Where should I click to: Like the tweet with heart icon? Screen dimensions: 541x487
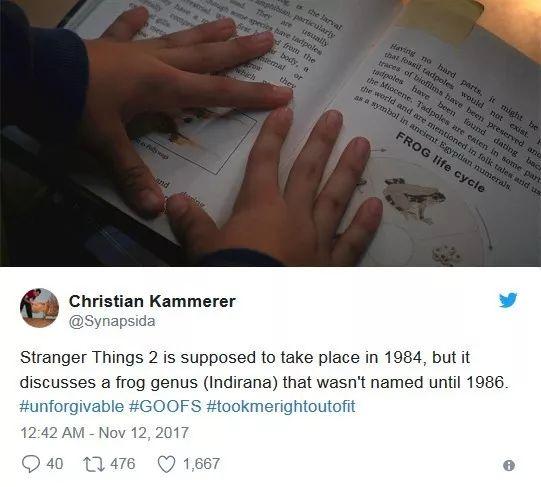(x=166, y=464)
